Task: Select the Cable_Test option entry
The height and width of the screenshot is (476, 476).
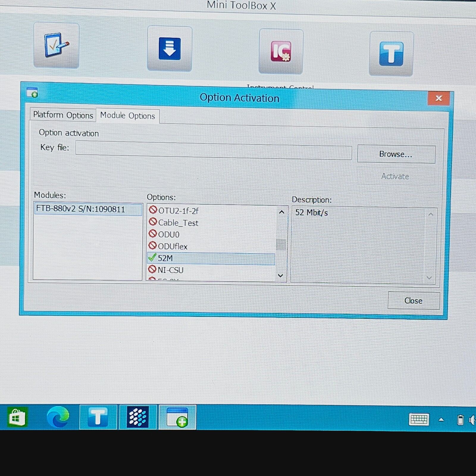Action: click(x=178, y=223)
